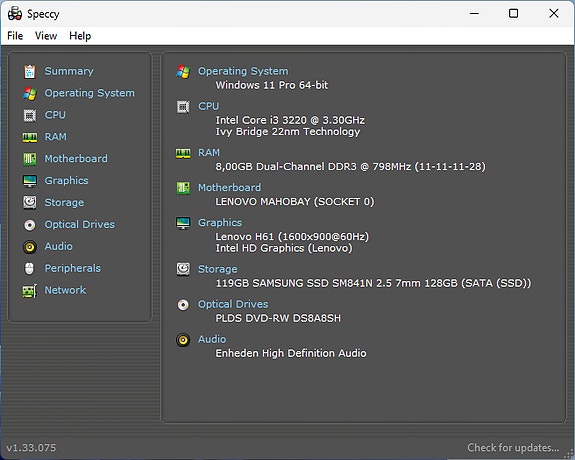Click the RAM memory stick sidebar icon
The width and height of the screenshot is (575, 460).
30,137
